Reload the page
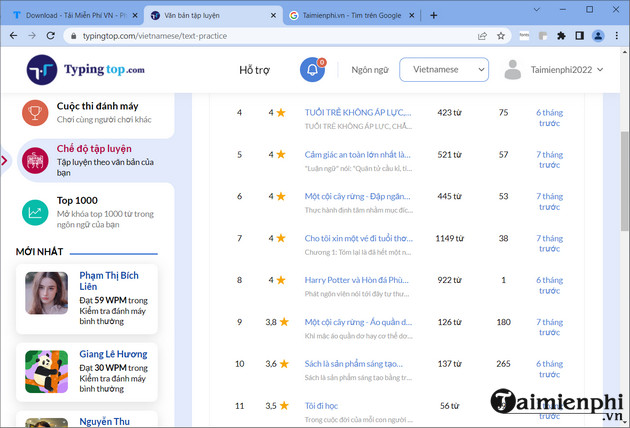 51,36
